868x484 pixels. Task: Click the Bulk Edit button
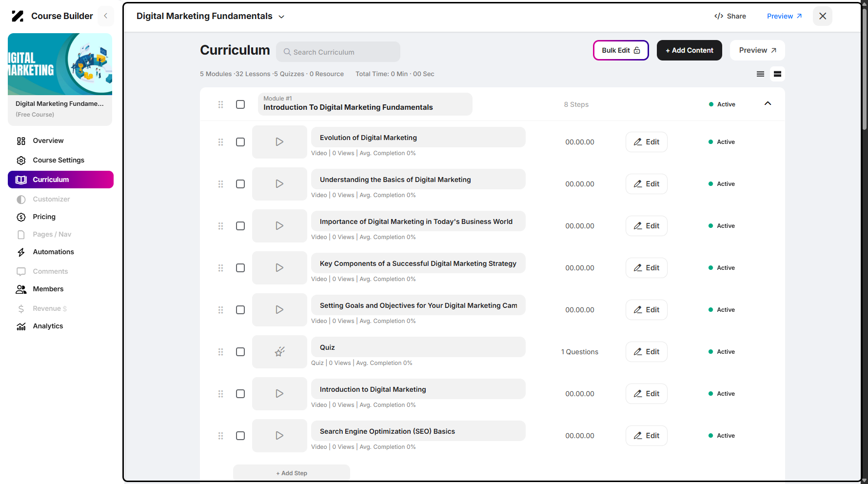coord(621,50)
